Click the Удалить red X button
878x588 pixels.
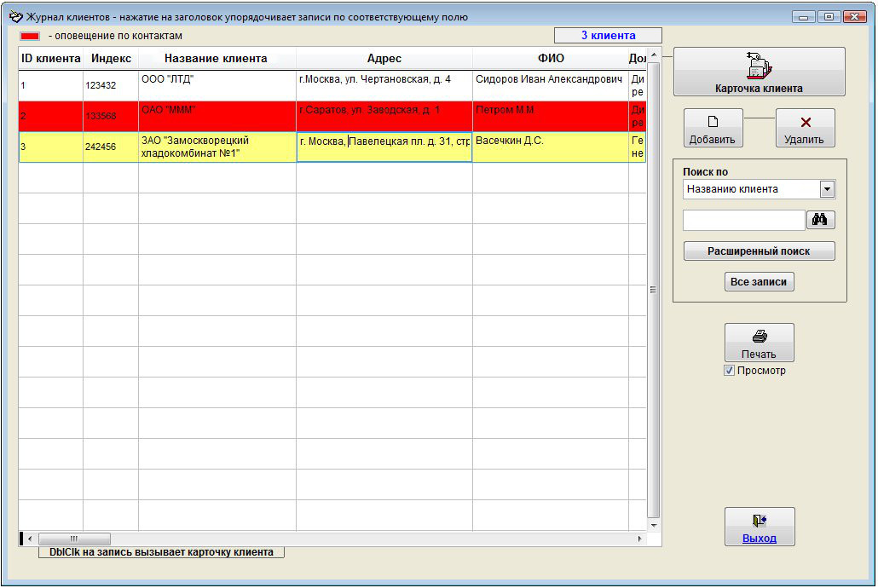(x=805, y=128)
